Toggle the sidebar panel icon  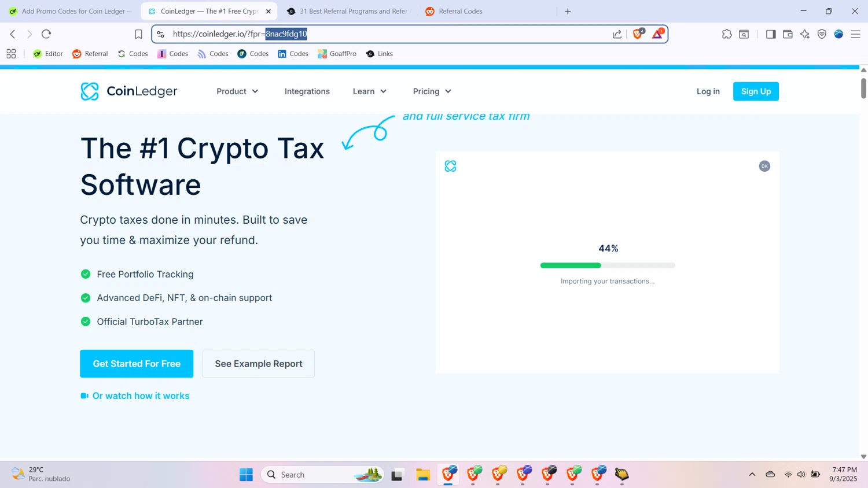point(771,34)
